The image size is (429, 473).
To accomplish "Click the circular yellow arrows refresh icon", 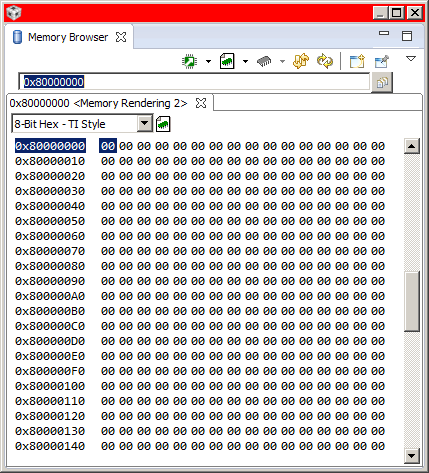I will click(x=325, y=61).
